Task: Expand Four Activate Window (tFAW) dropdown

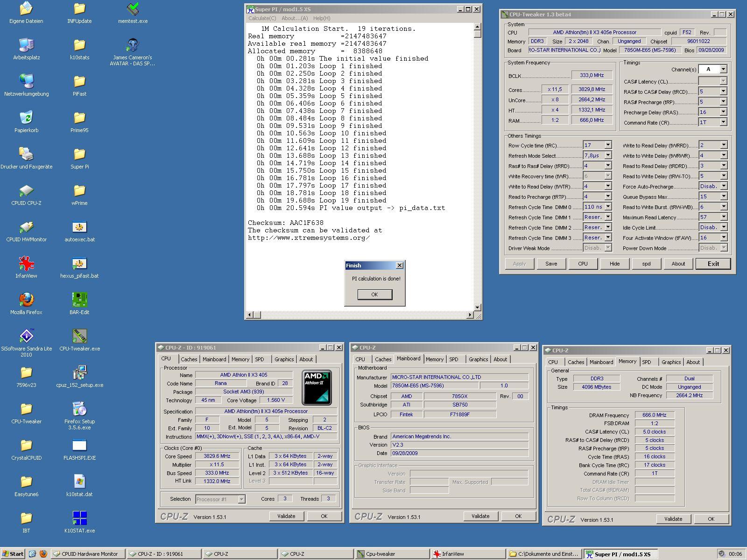Action: [x=723, y=238]
